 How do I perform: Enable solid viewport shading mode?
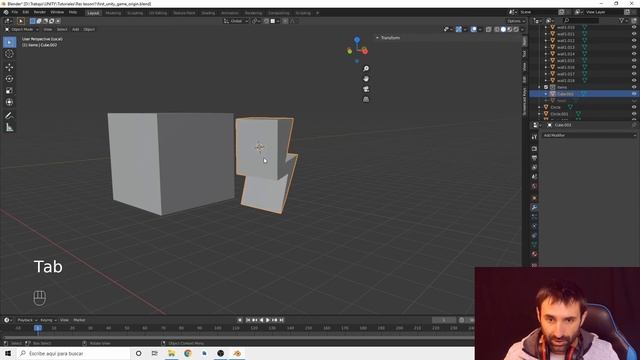pos(503,29)
